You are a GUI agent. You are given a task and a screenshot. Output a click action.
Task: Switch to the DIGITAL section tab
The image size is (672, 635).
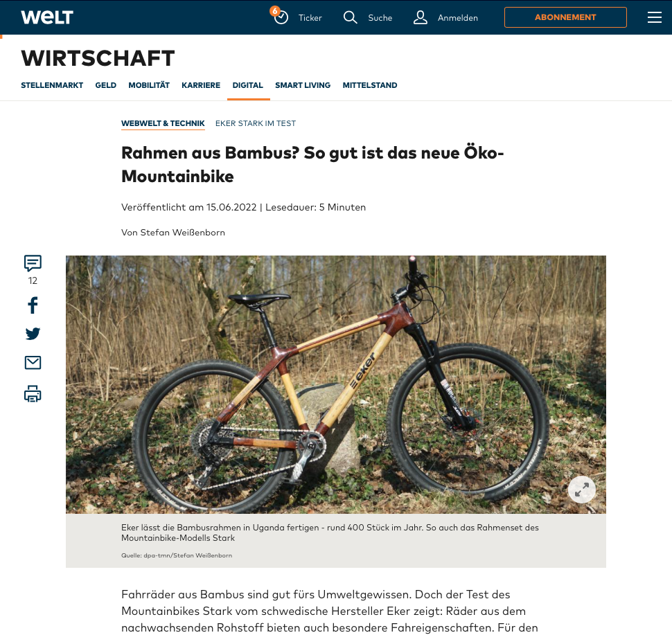tap(248, 85)
